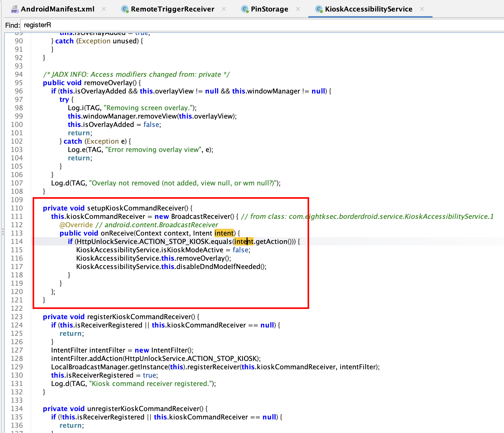This screenshot has height=433, width=504.
Task: Close the KioskAccessibilityService tab
Action: pos(422,9)
